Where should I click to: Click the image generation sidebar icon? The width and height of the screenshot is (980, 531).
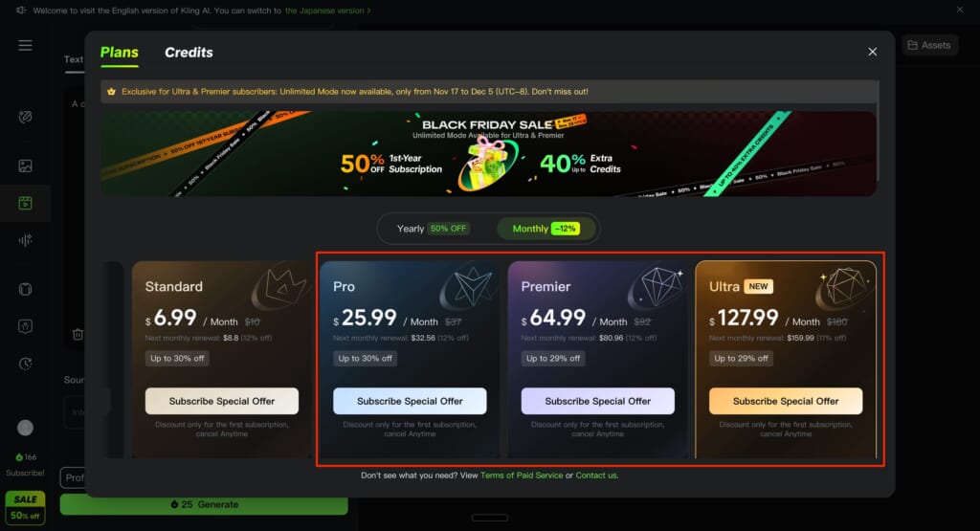point(25,166)
